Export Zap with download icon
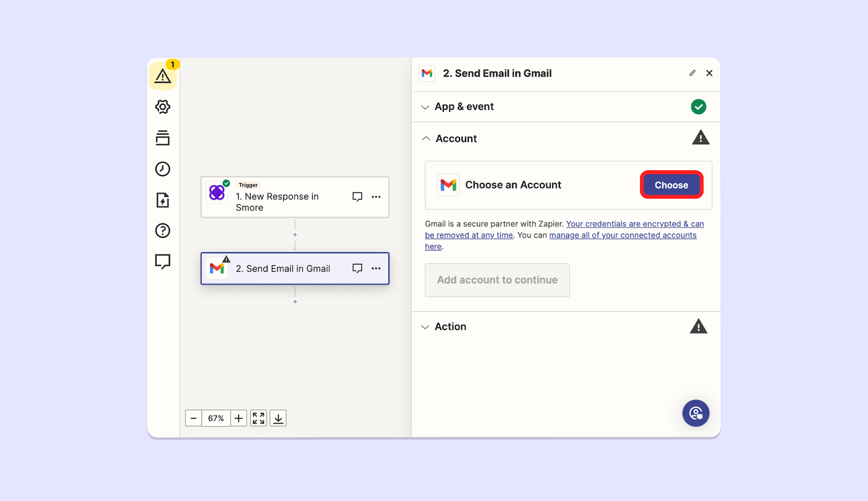The width and height of the screenshot is (868, 501). pyautogui.click(x=278, y=418)
